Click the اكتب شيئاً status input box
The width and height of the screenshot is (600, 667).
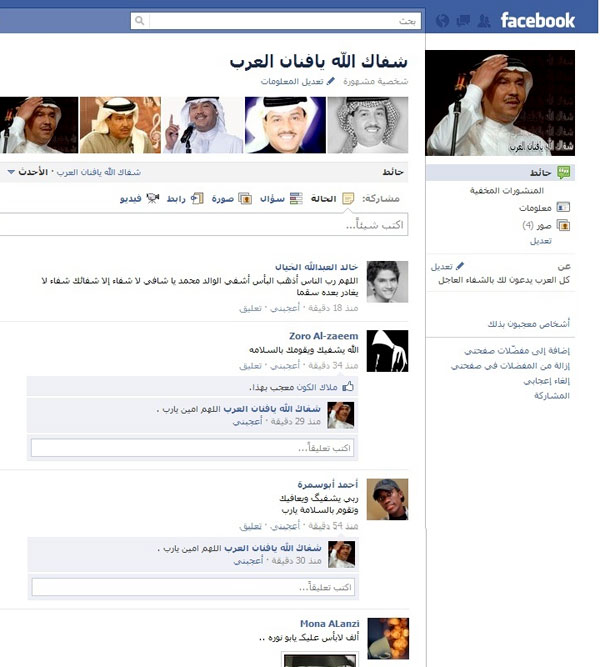[x=204, y=224]
